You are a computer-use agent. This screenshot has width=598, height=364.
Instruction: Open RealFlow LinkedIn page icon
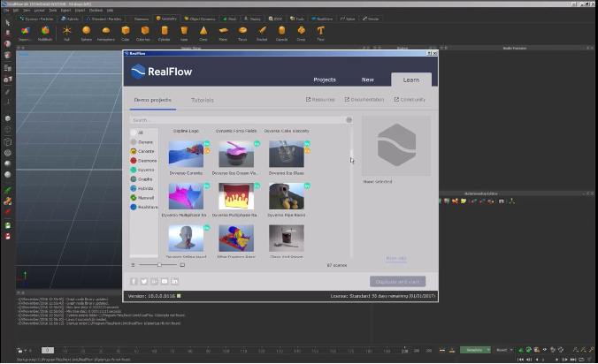pos(174,281)
